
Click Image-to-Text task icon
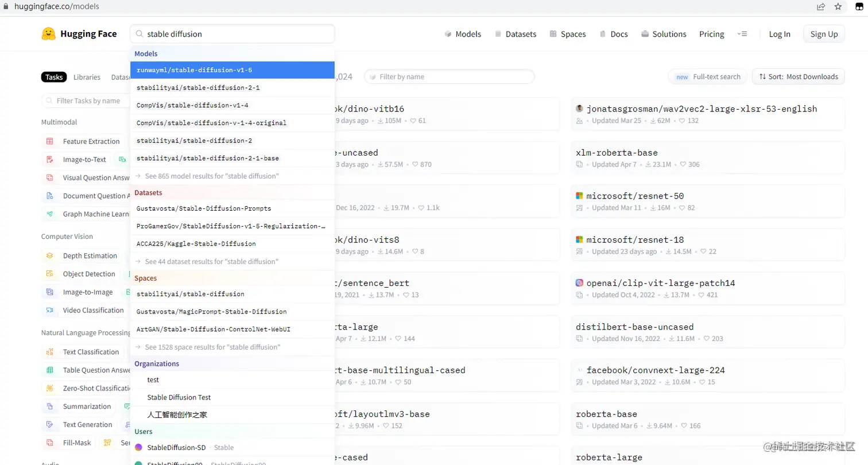pyautogui.click(x=50, y=160)
